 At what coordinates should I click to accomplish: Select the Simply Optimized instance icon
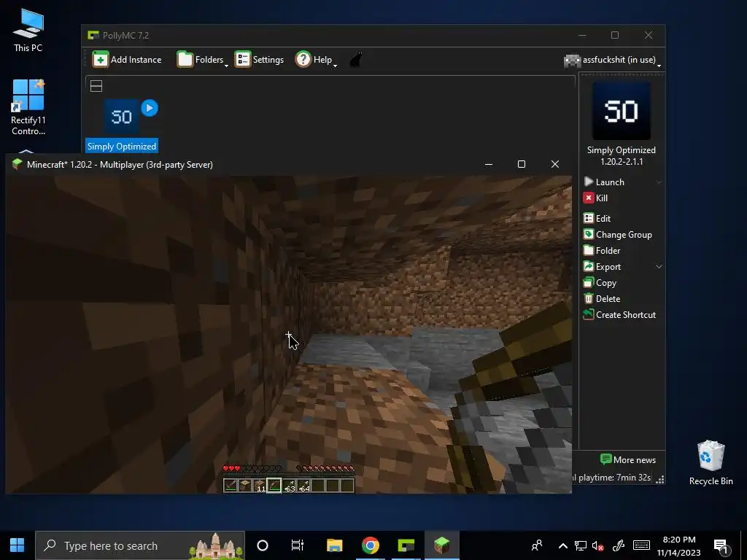click(x=122, y=117)
